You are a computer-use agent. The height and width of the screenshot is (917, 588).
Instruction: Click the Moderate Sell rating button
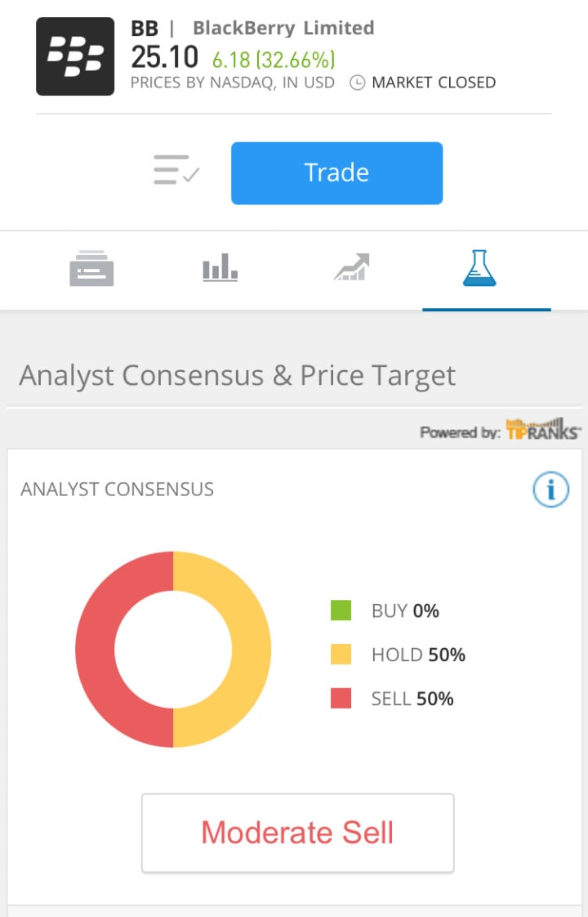click(297, 833)
